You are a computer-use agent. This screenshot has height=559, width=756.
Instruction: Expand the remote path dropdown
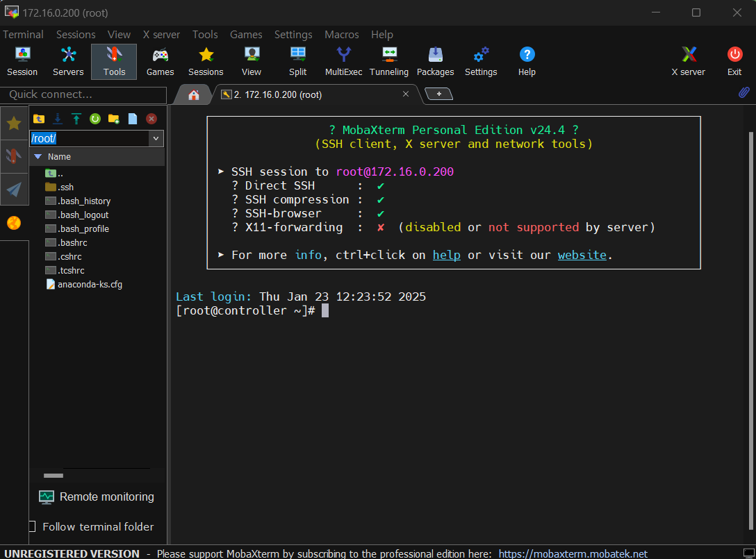pyautogui.click(x=156, y=138)
